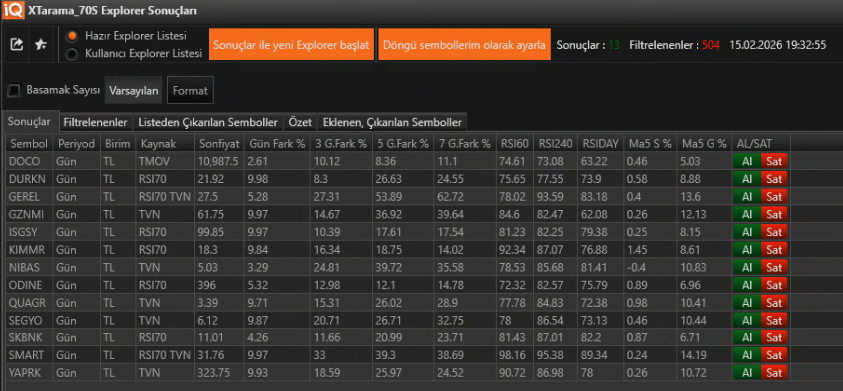Screen dimensions: 843x391
Task: Click Al button for KIMMR
Action: coord(747,250)
